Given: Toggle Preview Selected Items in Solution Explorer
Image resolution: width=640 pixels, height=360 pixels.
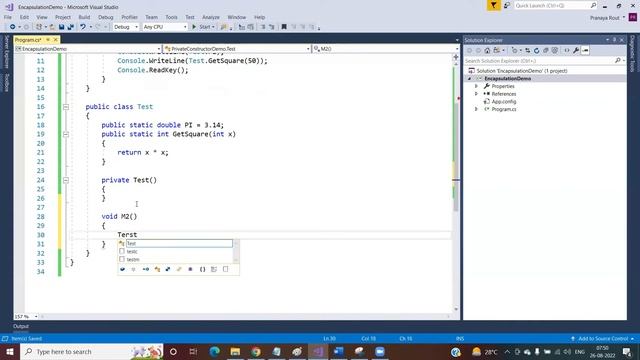Looking at the screenshot, I should coord(585,50).
